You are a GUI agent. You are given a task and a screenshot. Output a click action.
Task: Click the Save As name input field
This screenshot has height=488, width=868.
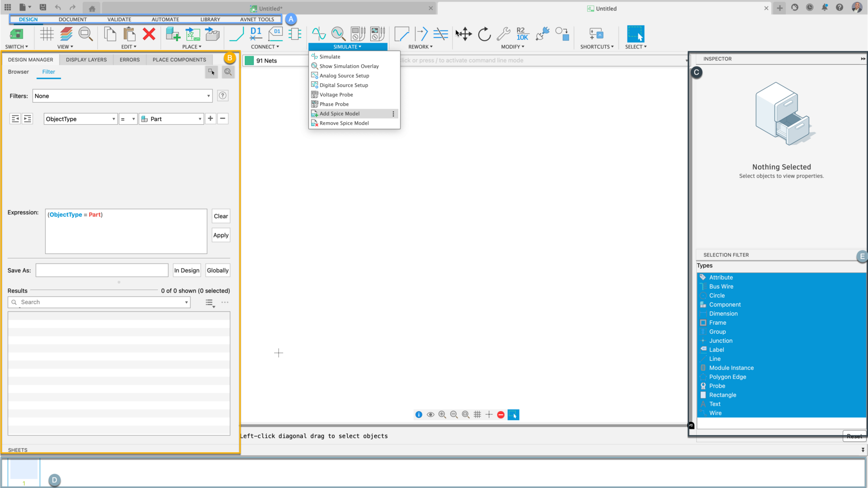click(x=102, y=270)
